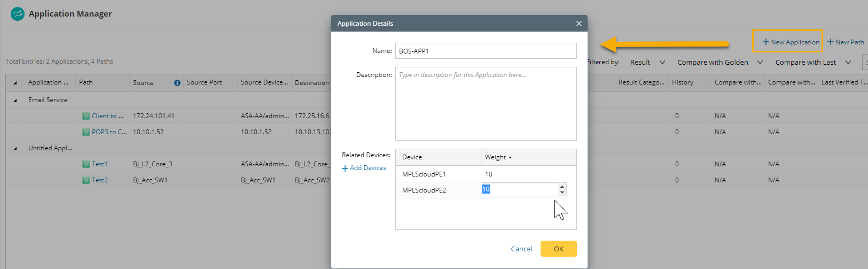Close the Application Details dialog

tap(578, 24)
